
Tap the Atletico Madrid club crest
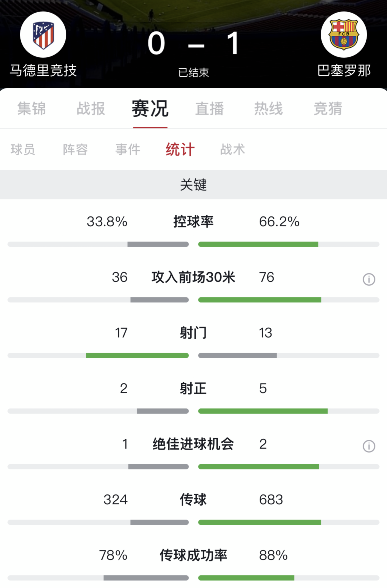43,34
